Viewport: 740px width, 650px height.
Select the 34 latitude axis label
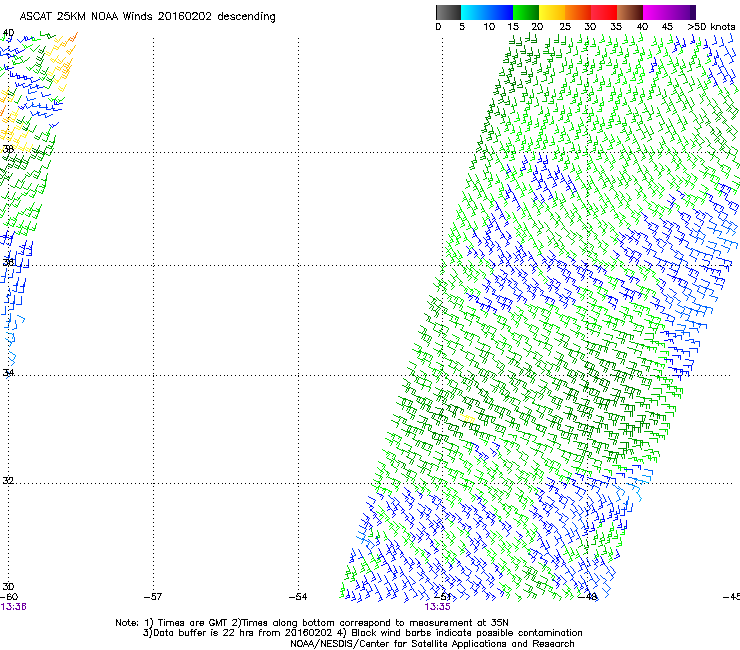pos(8,373)
